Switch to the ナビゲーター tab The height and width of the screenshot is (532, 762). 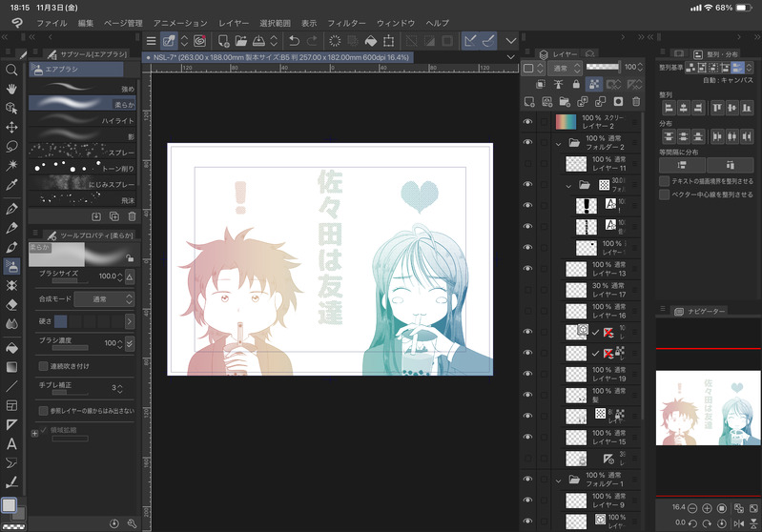(700, 311)
